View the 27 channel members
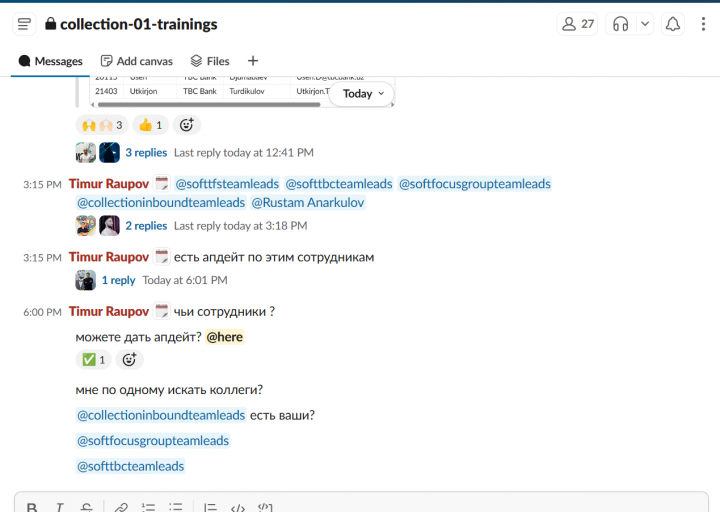The height and width of the screenshot is (512, 720). (577, 24)
